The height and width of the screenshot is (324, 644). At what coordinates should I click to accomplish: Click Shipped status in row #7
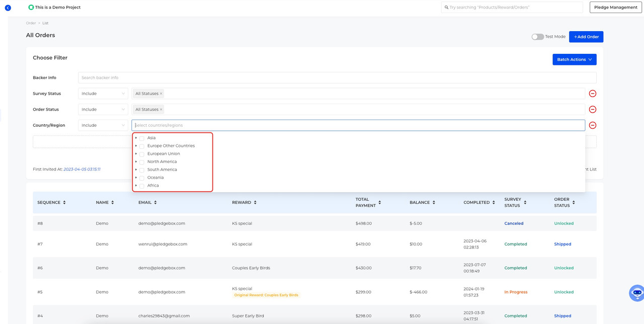(x=562, y=244)
